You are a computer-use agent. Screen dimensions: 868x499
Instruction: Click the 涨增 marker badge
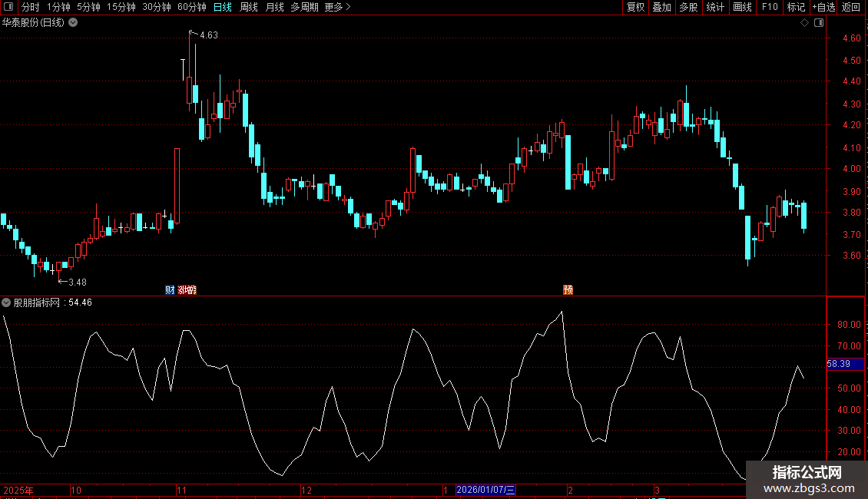[x=187, y=290]
